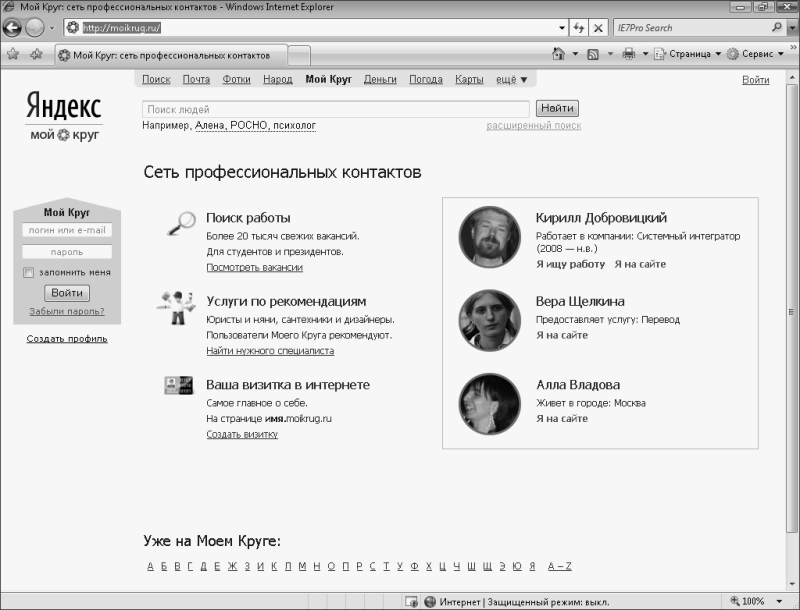Open the recent pages dropdown next to Forward

tap(52, 28)
